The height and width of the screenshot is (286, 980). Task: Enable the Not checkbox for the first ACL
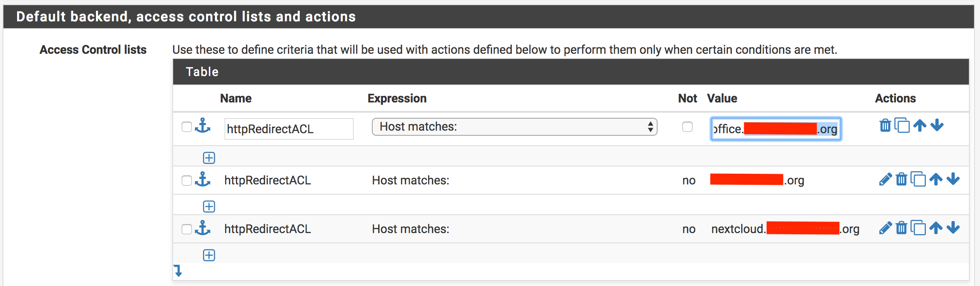click(x=687, y=127)
